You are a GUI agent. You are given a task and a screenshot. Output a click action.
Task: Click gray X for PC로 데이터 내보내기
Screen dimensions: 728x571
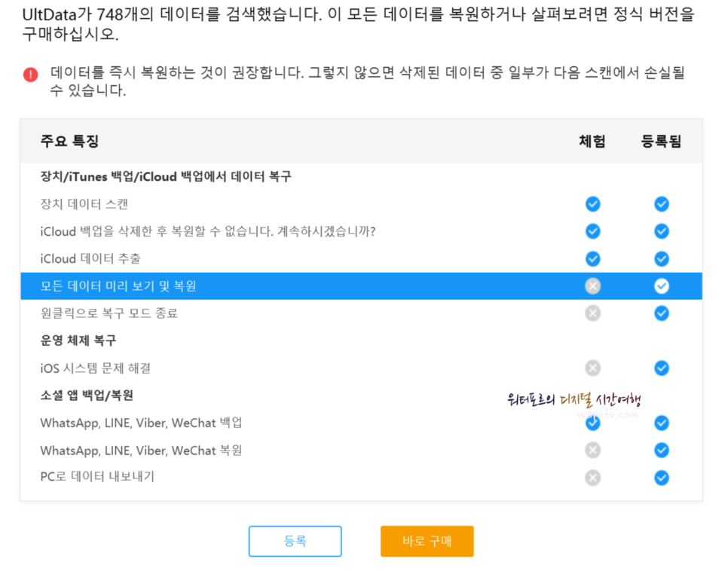[x=592, y=478]
